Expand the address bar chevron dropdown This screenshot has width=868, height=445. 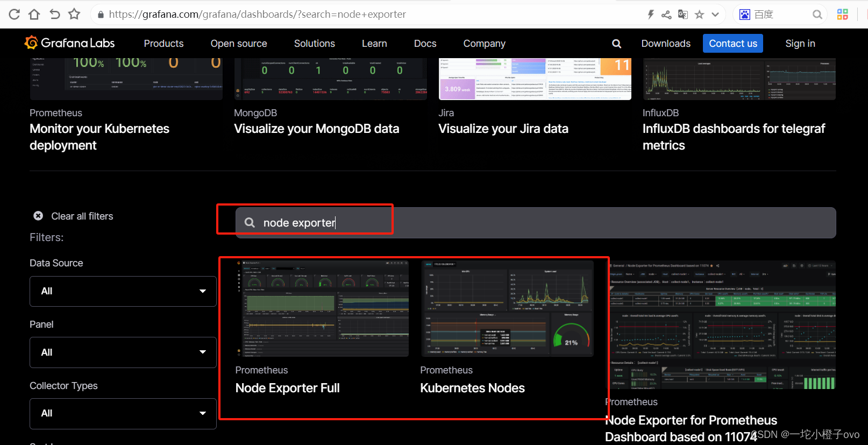click(715, 15)
